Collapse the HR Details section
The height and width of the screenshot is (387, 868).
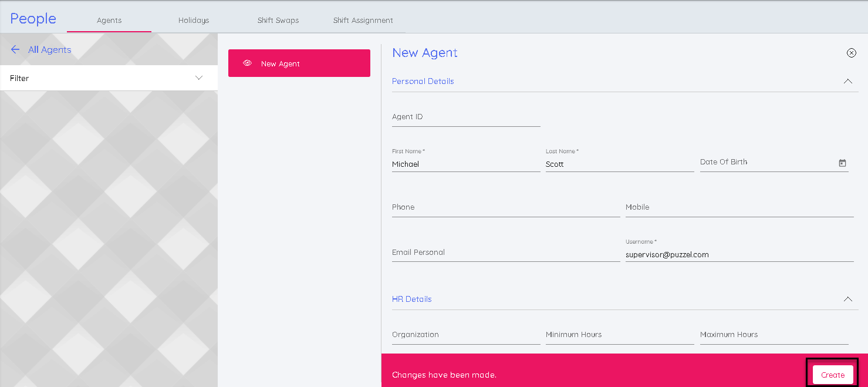tap(847, 299)
